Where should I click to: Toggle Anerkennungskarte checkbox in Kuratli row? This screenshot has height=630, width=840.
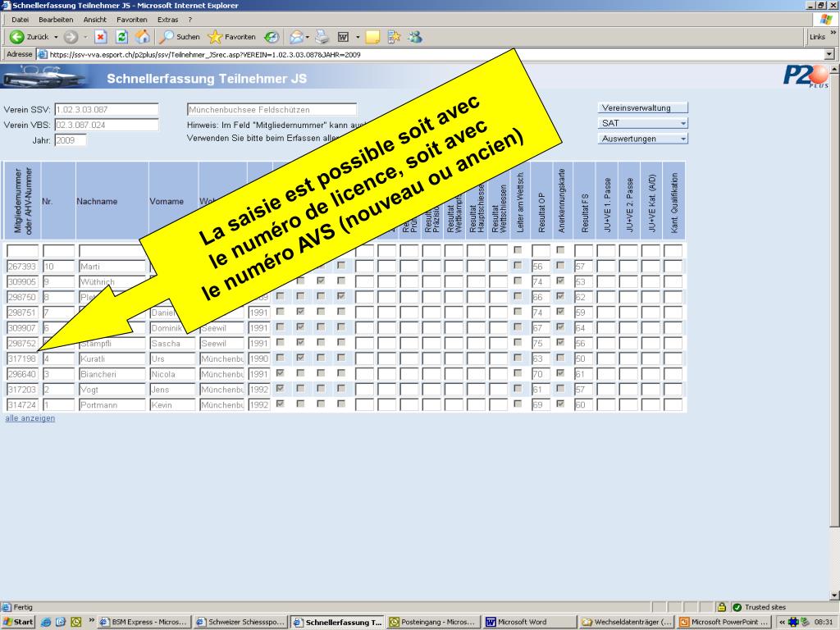point(560,358)
